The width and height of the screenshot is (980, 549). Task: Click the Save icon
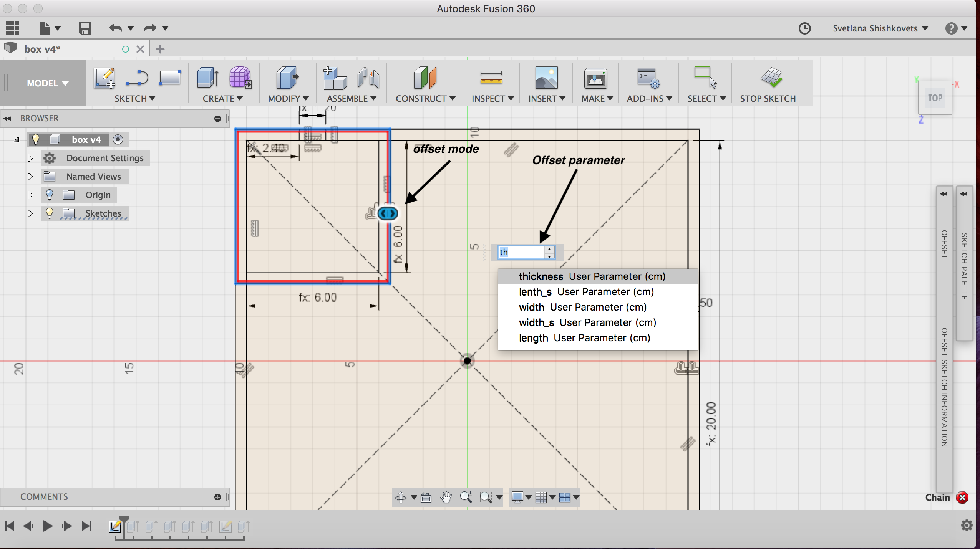coord(85,28)
